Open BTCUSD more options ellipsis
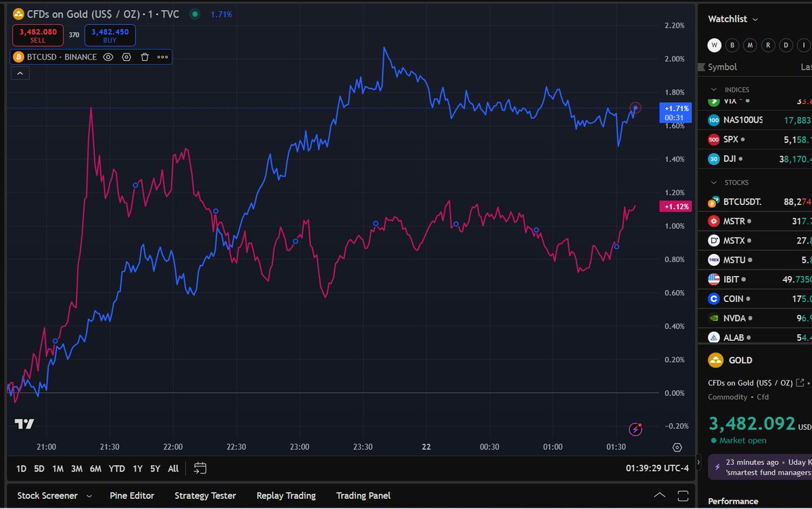This screenshot has width=812, height=509. [x=162, y=57]
